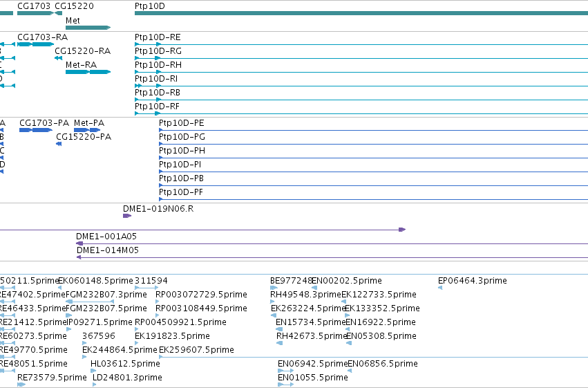Click the CG15220-RA transcript label
This screenshot has width=588, height=388.
(82, 51)
